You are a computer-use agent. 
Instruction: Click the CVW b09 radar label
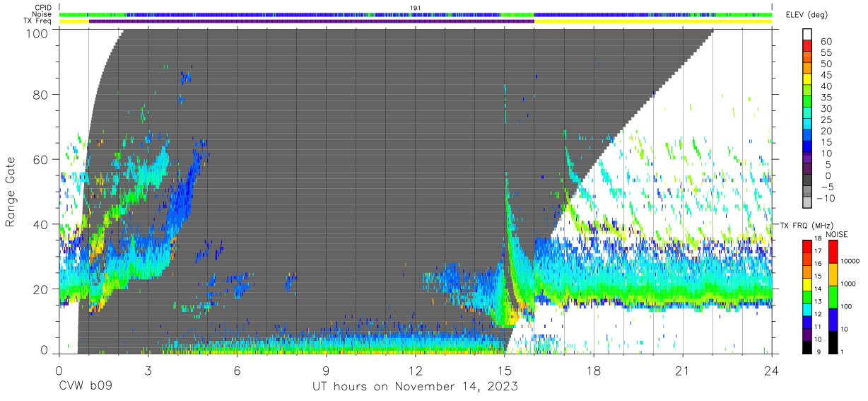pyautogui.click(x=86, y=387)
